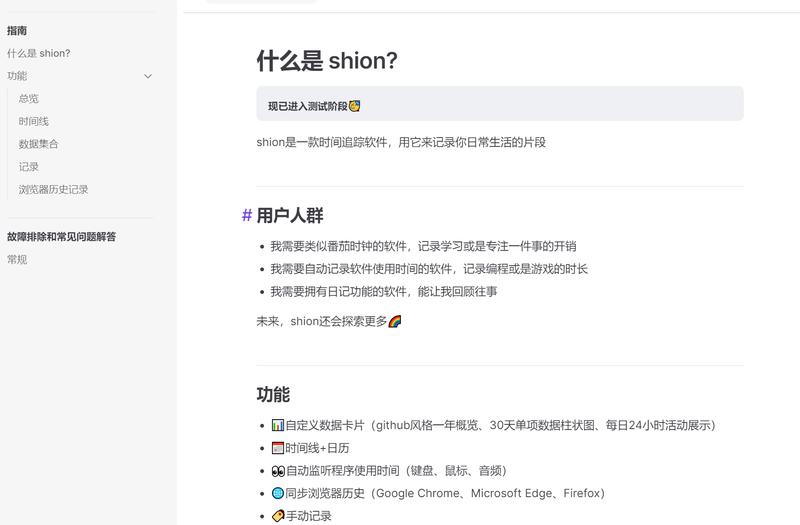Click the 用户人群 heading
The width and height of the screenshot is (800, 525).
coord(290,215)
